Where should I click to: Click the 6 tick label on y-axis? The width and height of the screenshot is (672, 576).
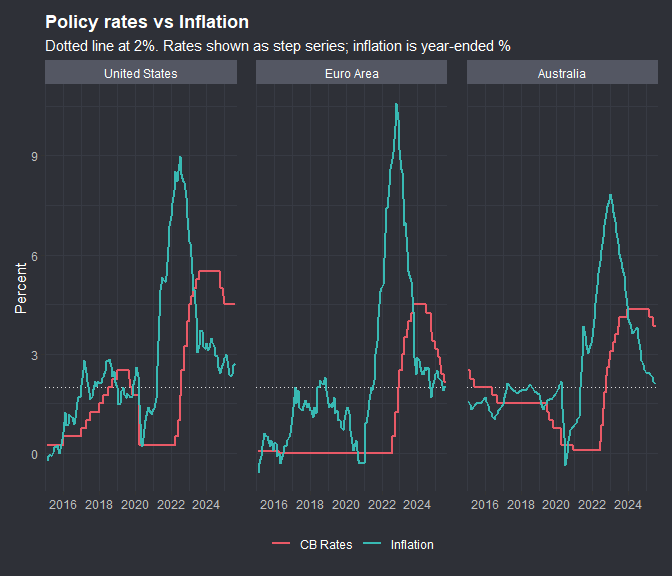(34, 255)
